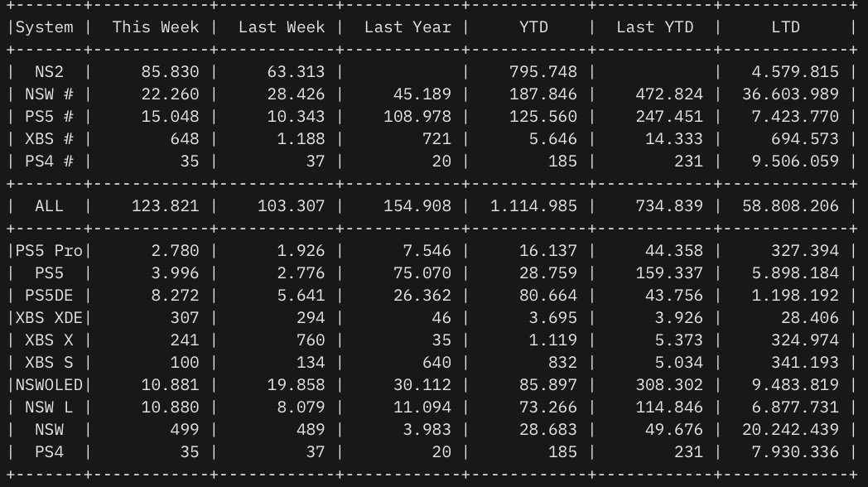Click PS5 # Last Year value 108.978
868x487 pixels.
pyautogui.click(x=417, y=117)
